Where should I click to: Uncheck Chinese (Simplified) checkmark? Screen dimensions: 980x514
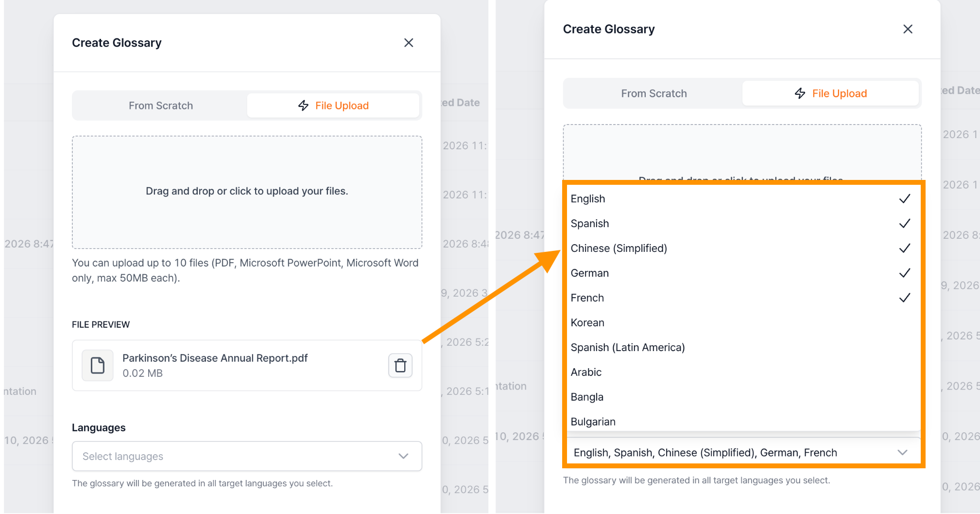(x=904, y=248)
